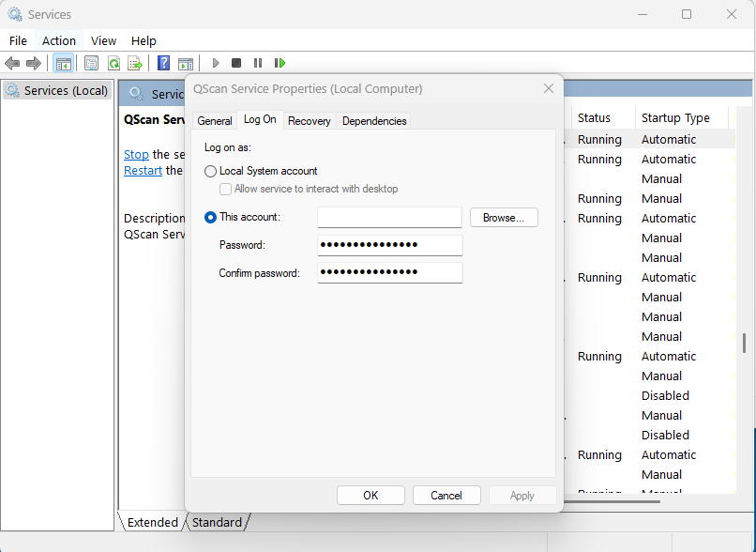Image resolution: width=756 pixels, height=552 pixels.
Task: Click the Stop Service square icon
Action: pos(236,63)
